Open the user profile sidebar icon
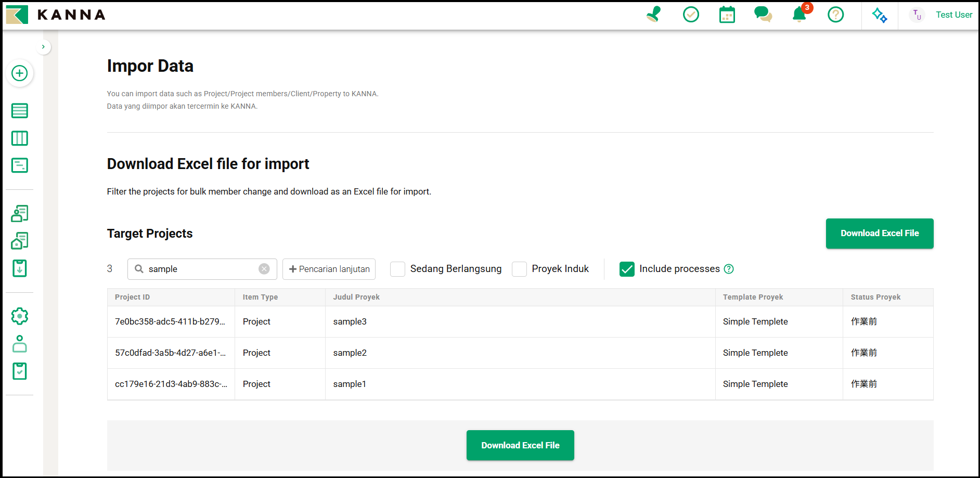 [x=20, y=344]
